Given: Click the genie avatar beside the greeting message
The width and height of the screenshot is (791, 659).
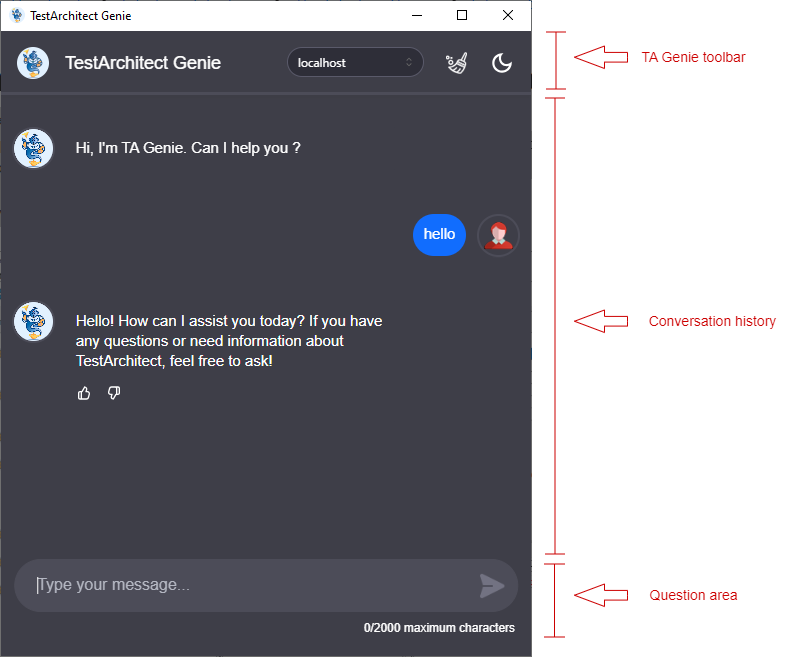Looking at the screenshot, I should (x=34, y=148).
